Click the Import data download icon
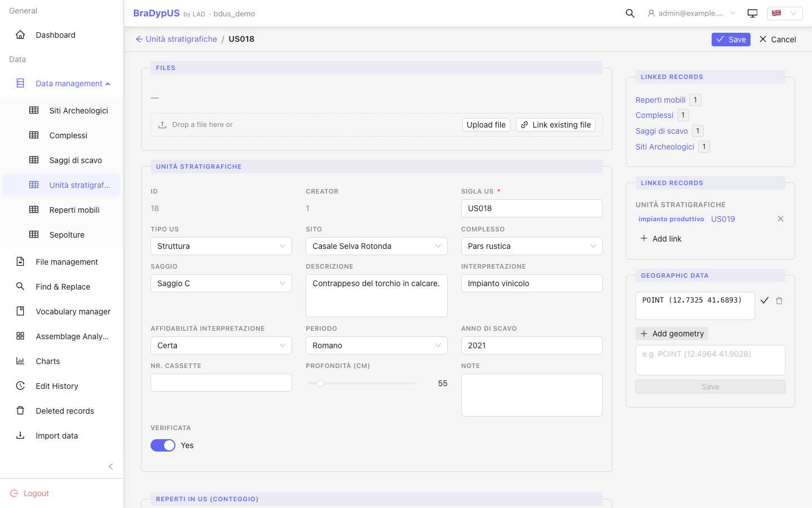The height and width of the screenshot is (508, 812). (x=20, y=435)
